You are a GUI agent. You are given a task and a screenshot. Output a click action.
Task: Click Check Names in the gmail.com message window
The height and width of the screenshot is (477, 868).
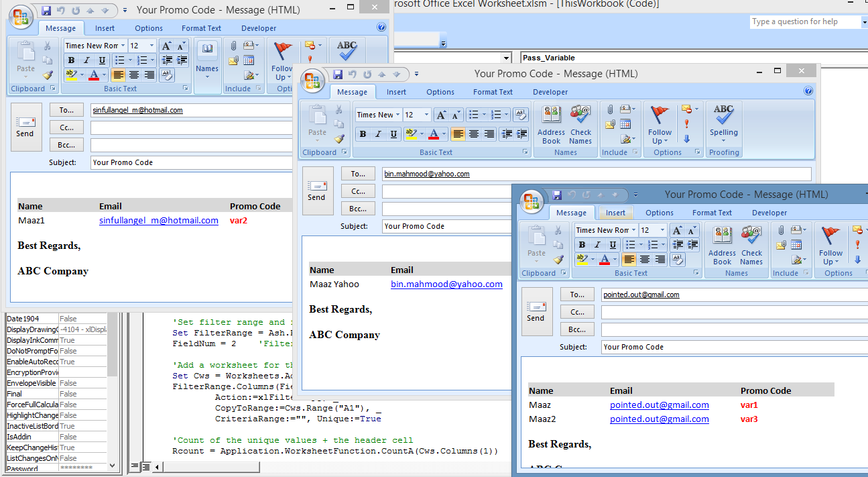(x=751, y=246)
